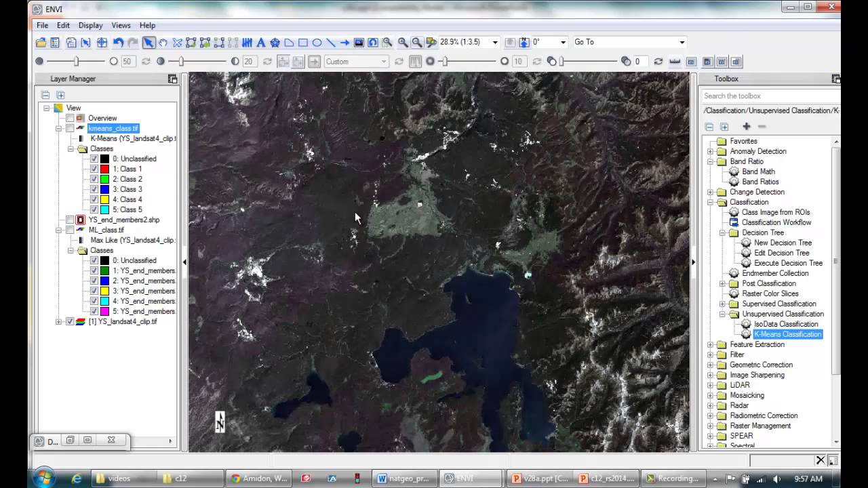Uncheck kmeans 0: Unclassified checkbox
The height and width of the screenshot is (488, 868).
pyautogui.click(x=94, y=159)
